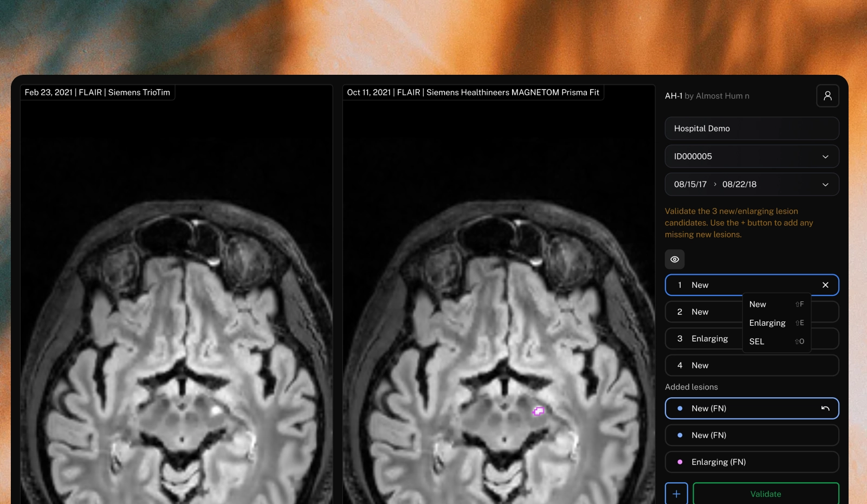Click the Validate button
This screenshot has width=867, height=504.
(x=766, y=494)
